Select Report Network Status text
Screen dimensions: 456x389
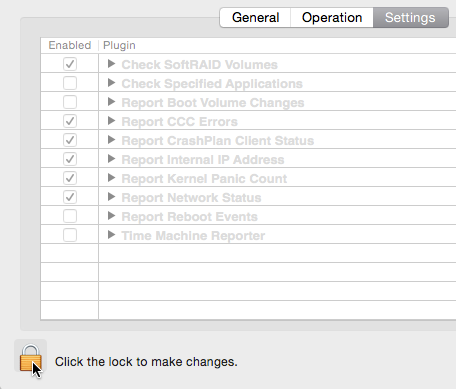click(191, 198)
